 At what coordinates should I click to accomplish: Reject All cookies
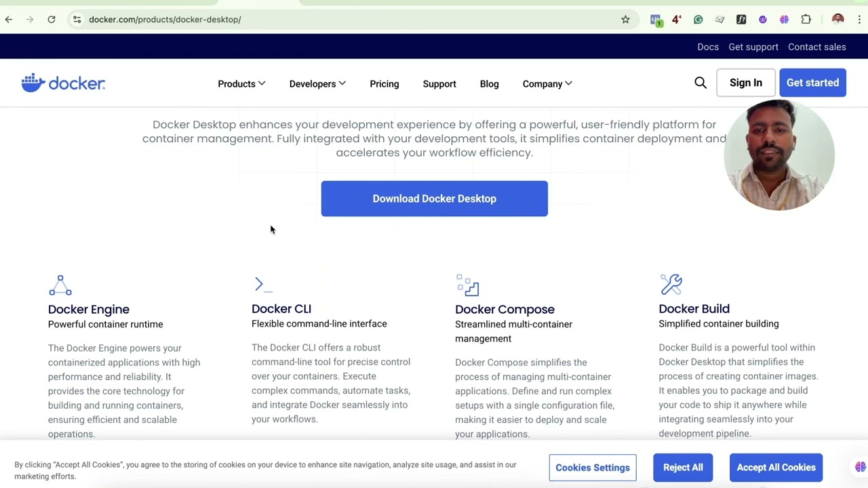coord(683,468)
